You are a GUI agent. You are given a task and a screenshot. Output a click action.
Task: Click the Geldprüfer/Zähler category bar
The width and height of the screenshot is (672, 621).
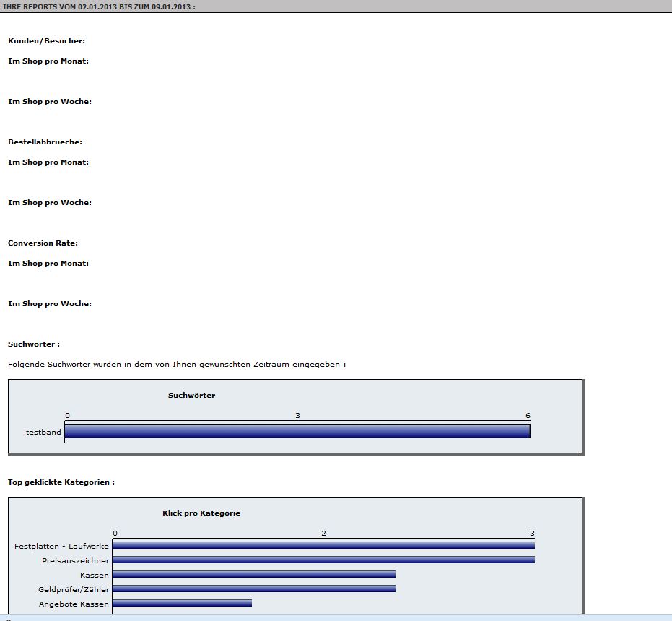253,589
